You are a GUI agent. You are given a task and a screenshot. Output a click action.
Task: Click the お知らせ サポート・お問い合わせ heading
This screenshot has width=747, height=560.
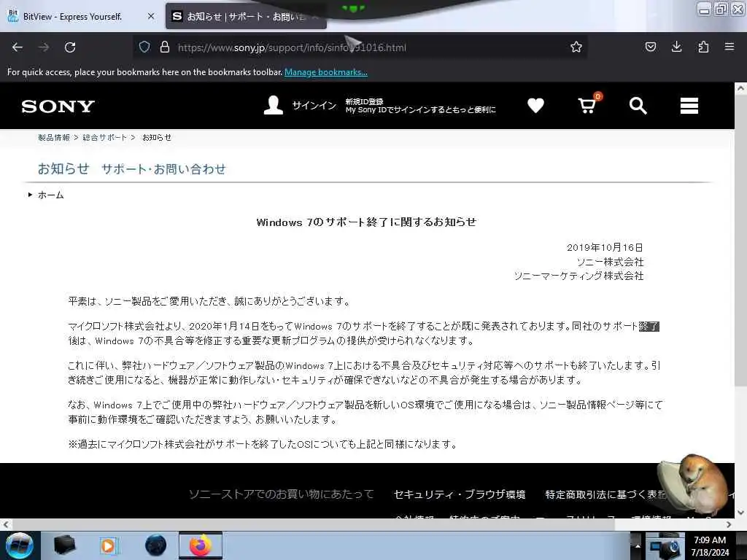tap(132, 168)
